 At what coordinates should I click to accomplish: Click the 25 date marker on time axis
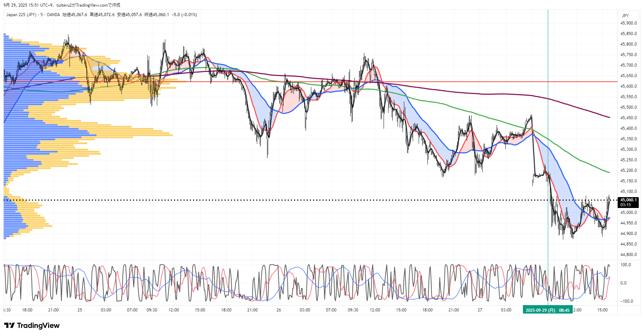(x=80, y=310)
